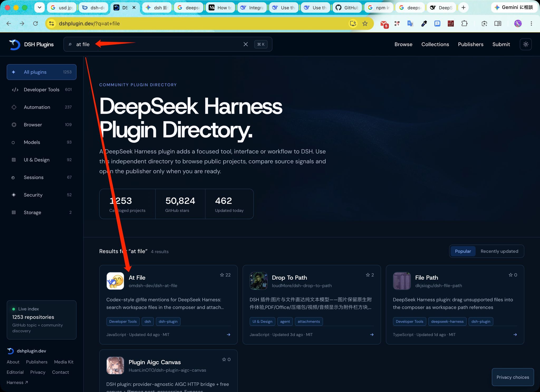Open the Harness external link
The width and height of the screenshot is (540, 392).
tap(17, 383)
